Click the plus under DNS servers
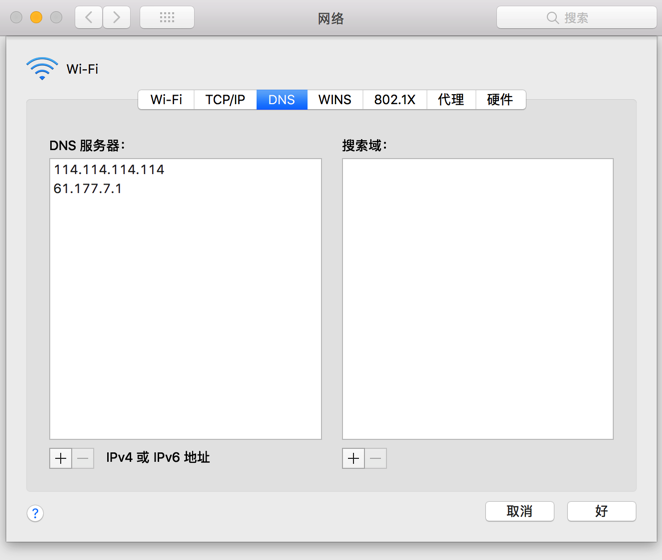The image size is (662, 560). tap(60, 459)
